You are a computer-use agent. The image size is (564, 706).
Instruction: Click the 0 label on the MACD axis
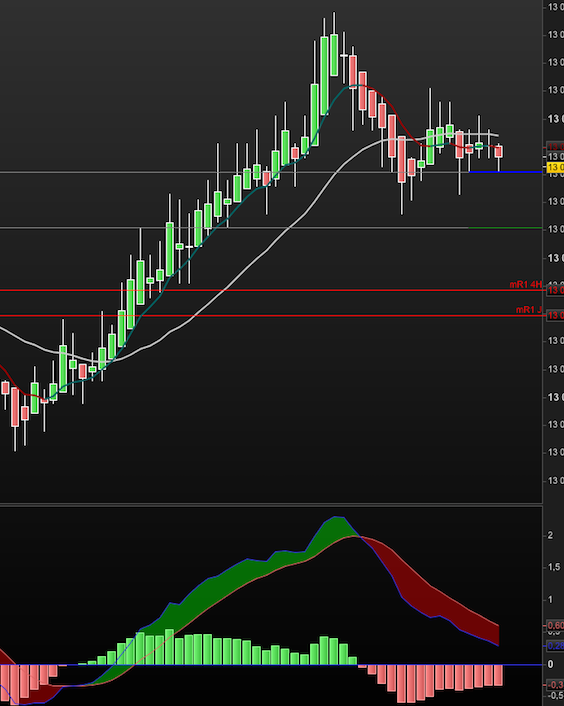(x=550, y=664)
